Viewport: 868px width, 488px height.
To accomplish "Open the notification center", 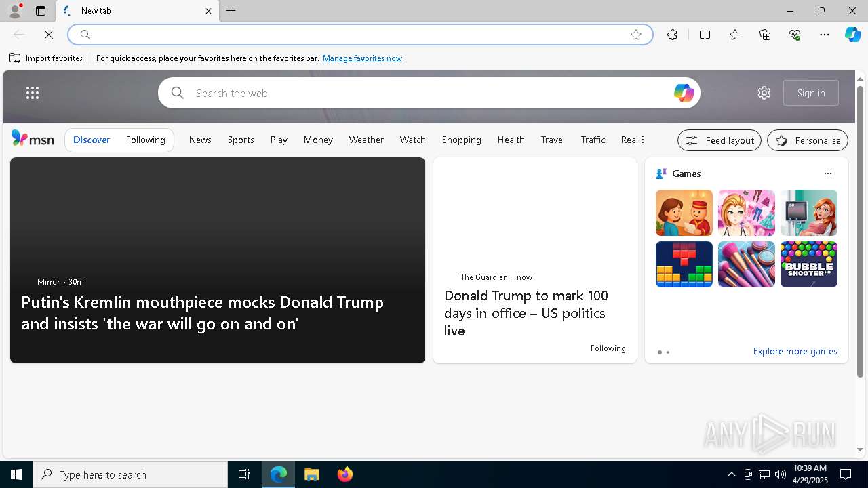I will click(846, 474).
